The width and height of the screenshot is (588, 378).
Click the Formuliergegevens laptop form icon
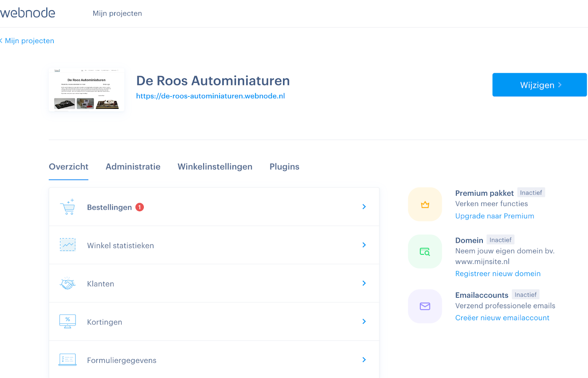pyautogui.click(x=68, y=360)
